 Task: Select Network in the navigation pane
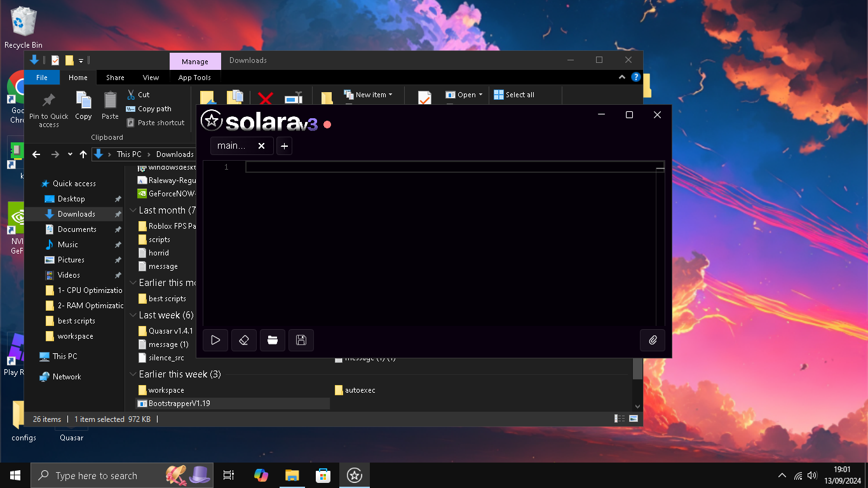(67, 377)
